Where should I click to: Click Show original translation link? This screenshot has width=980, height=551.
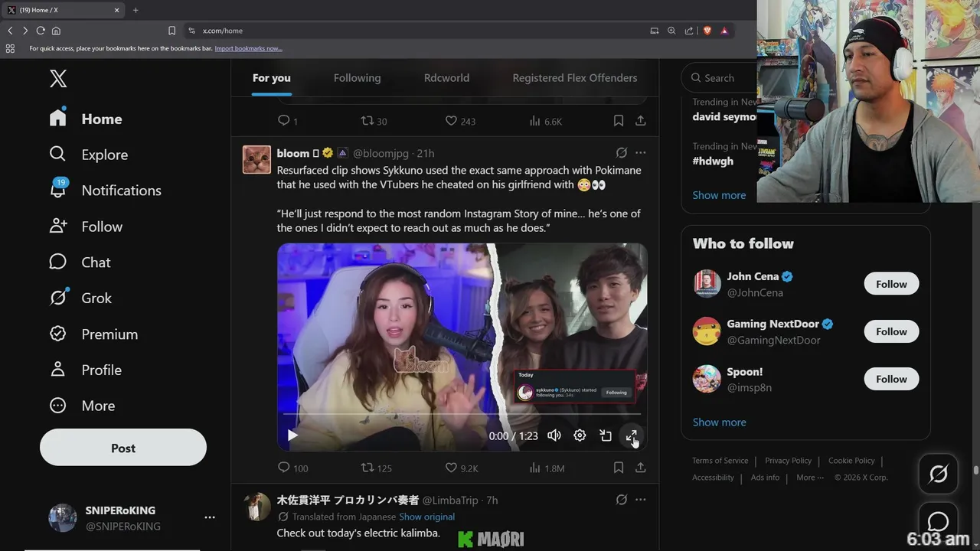[426, 517]
